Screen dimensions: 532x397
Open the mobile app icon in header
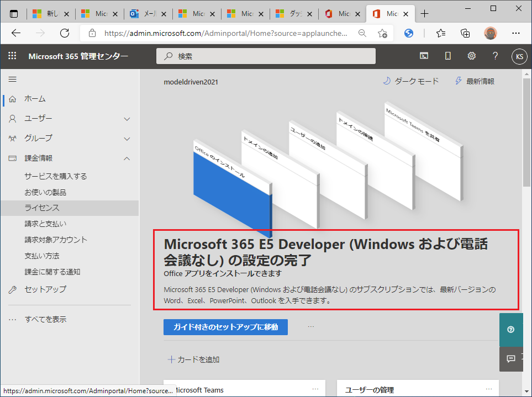coord(448,56)
